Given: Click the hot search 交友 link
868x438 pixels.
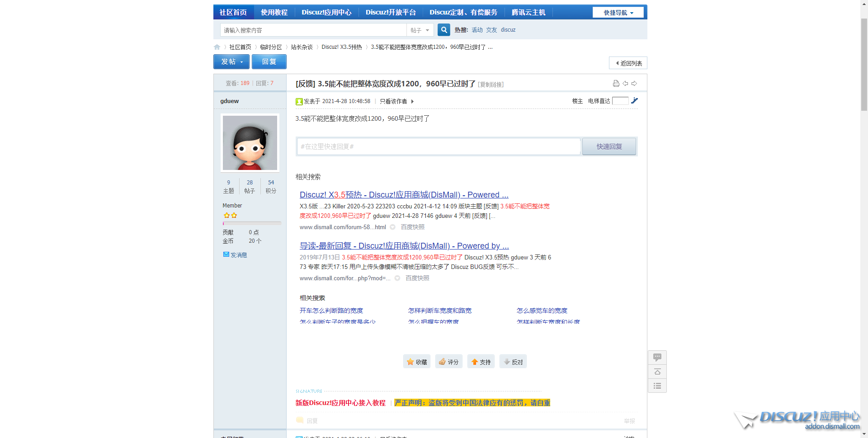Looking at the screenshot, I should point(491,30).
